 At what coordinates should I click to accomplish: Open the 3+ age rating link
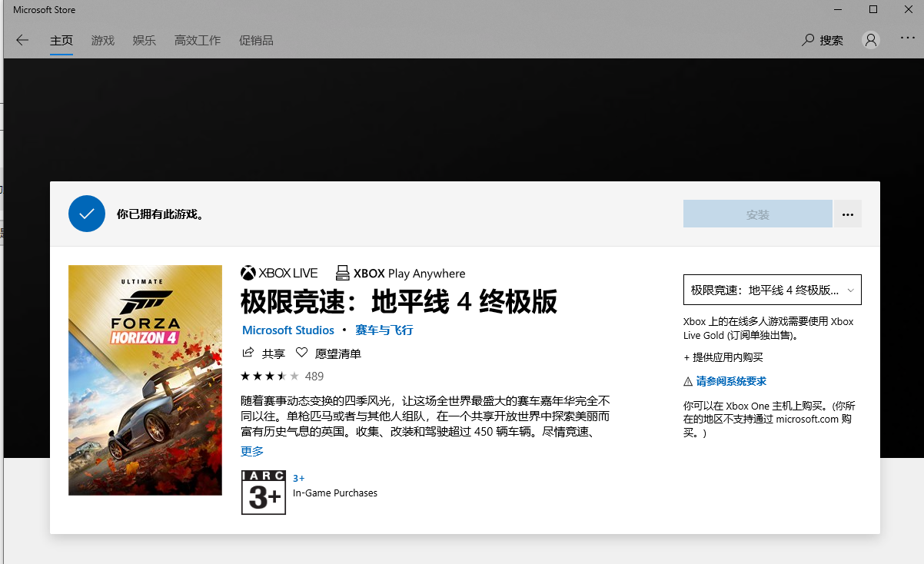[x=299, y=478]
